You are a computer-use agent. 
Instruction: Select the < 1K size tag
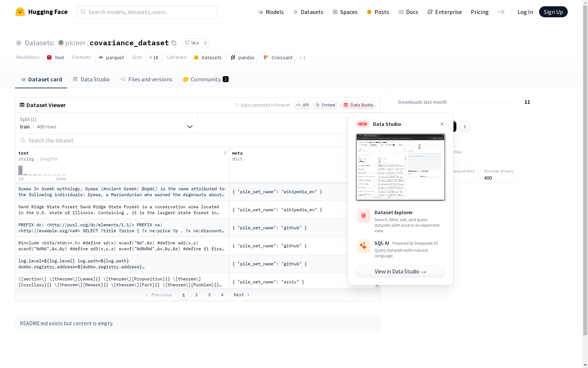154,57
